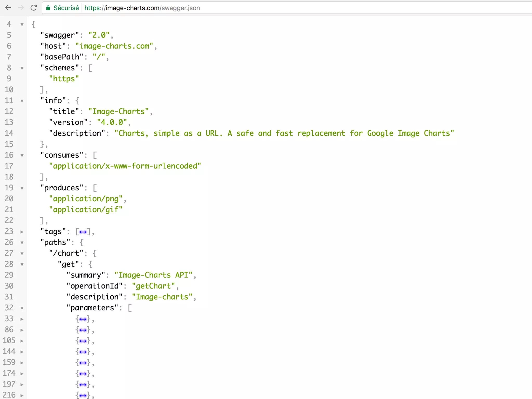Viewport: 532px width, 399px height.
Task: Expand the collapsed object on line 33
Action: [x=83, y=319]
